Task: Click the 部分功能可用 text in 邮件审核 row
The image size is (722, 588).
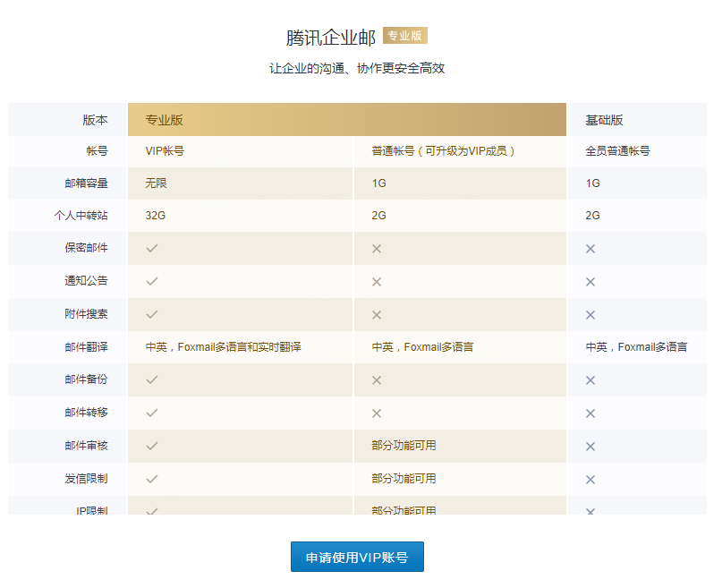Action: (x=403, y=446)
